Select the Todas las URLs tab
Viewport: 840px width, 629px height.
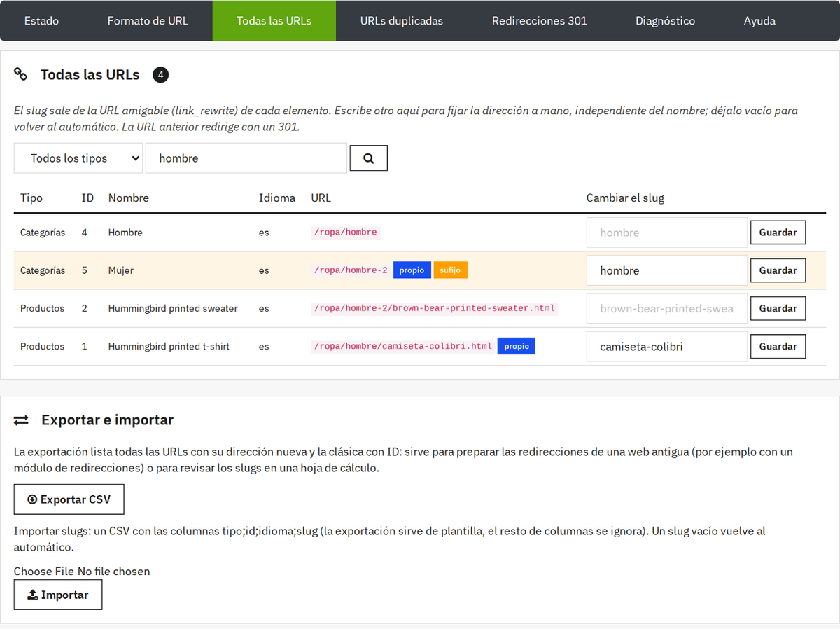274,20
